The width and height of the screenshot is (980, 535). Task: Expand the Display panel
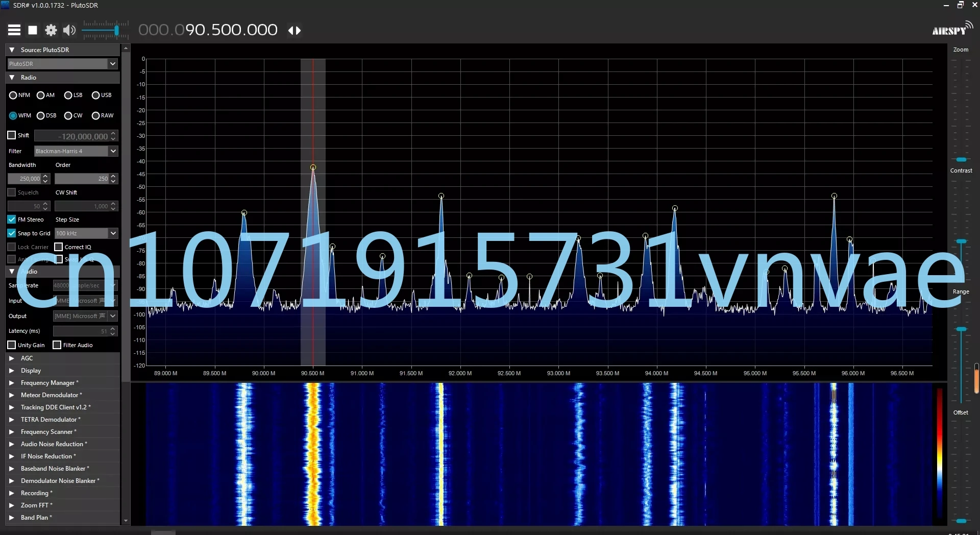tap(12, 371)
